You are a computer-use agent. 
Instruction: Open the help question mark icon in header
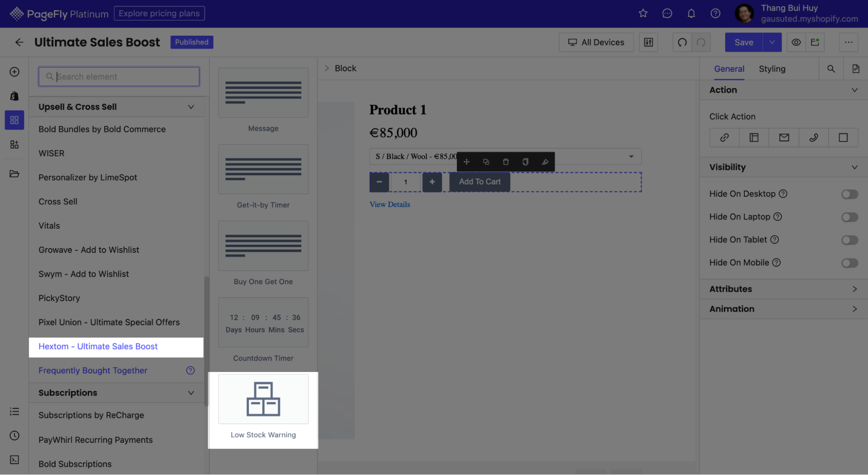(x=716, y=13)
